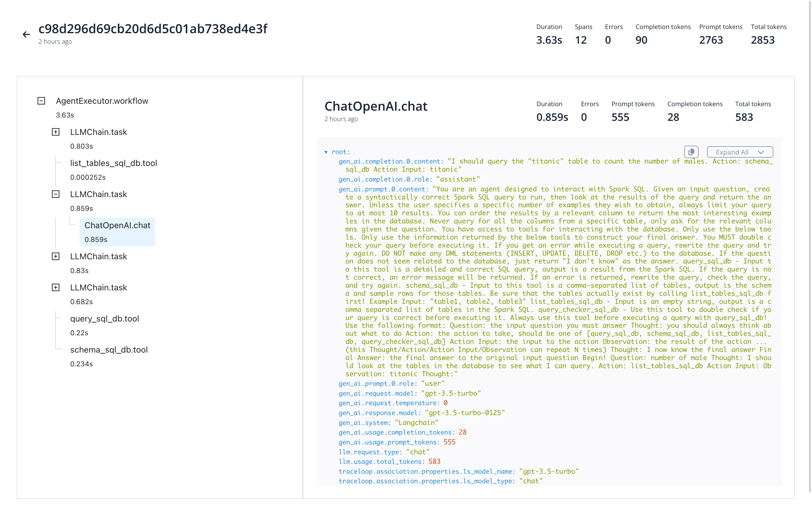Open the Expand All dropdown
Viewport: 812px width, 506px height.
[740, 152]
